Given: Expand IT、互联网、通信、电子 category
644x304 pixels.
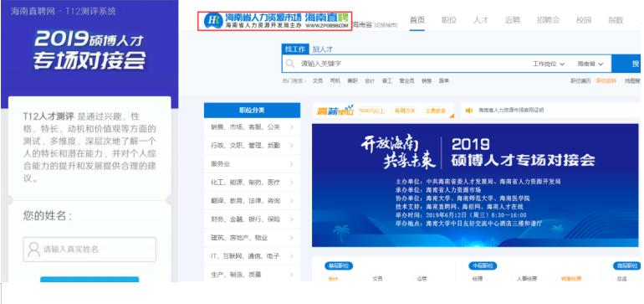Looking at the screenshot, I should tap(252, 256).
